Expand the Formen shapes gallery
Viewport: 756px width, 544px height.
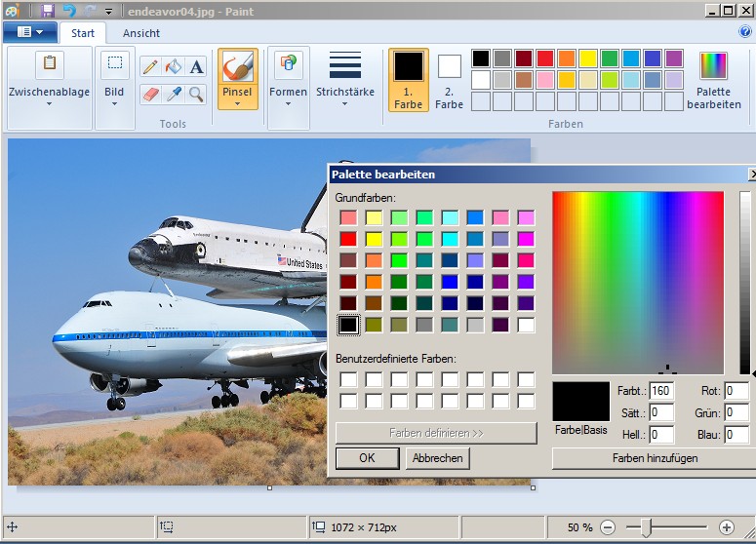tap(288, 98)
